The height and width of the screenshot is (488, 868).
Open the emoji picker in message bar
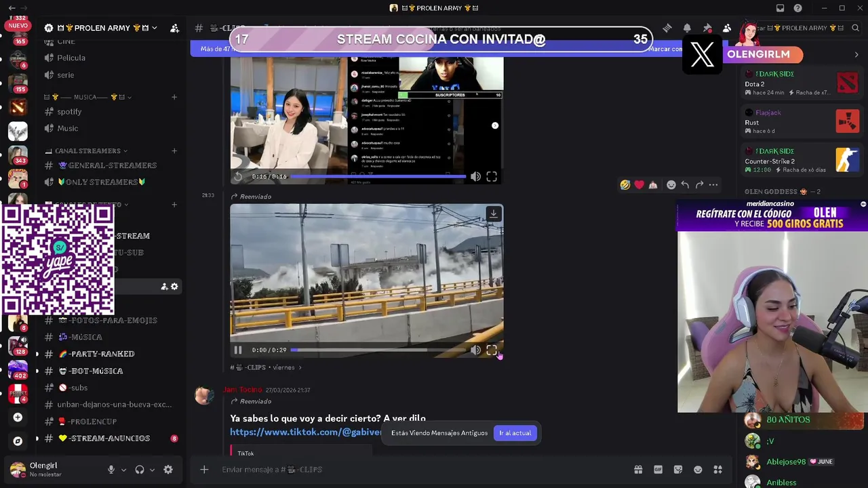(x=698, y=469)
